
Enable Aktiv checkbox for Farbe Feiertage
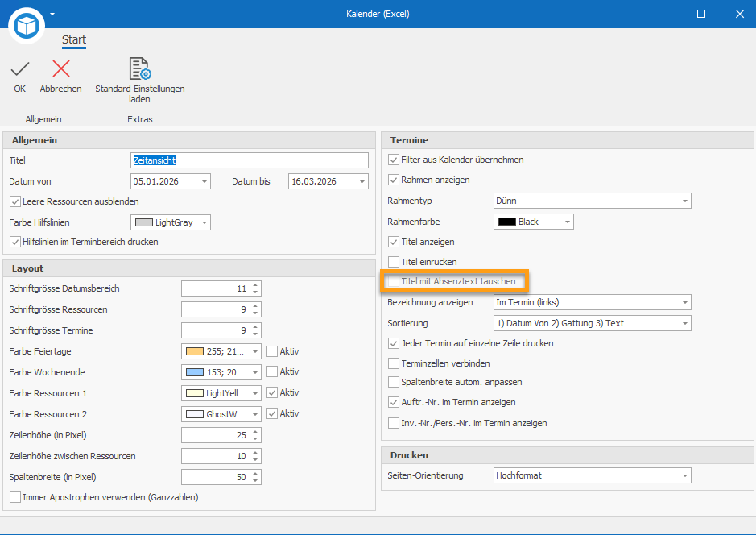272,351
